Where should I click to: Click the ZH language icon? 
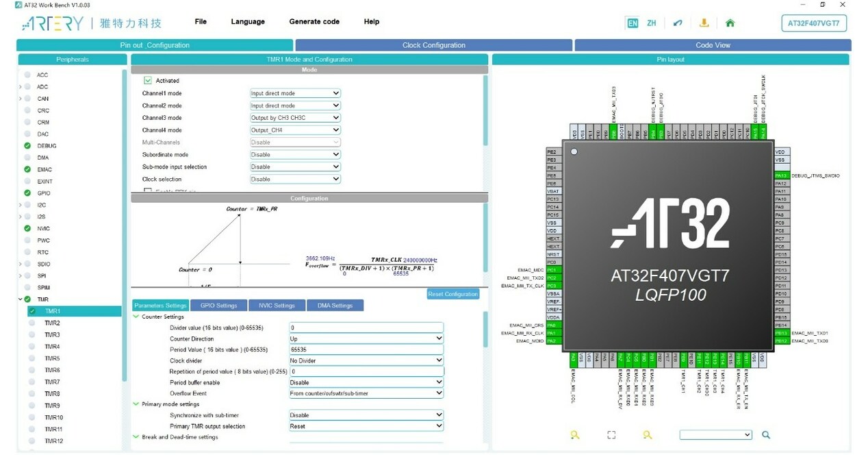pyautogui.click(x=651, y=23)
